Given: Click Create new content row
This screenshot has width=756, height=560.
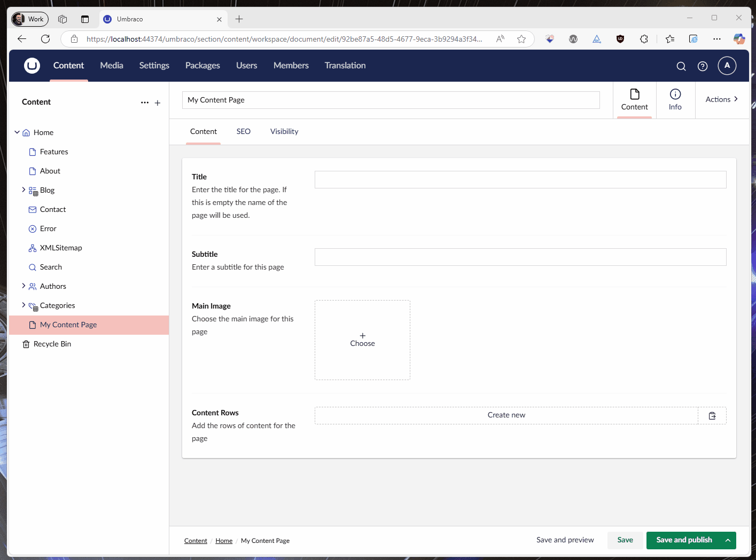Looking at the screenshot, I should pos(506,415).
